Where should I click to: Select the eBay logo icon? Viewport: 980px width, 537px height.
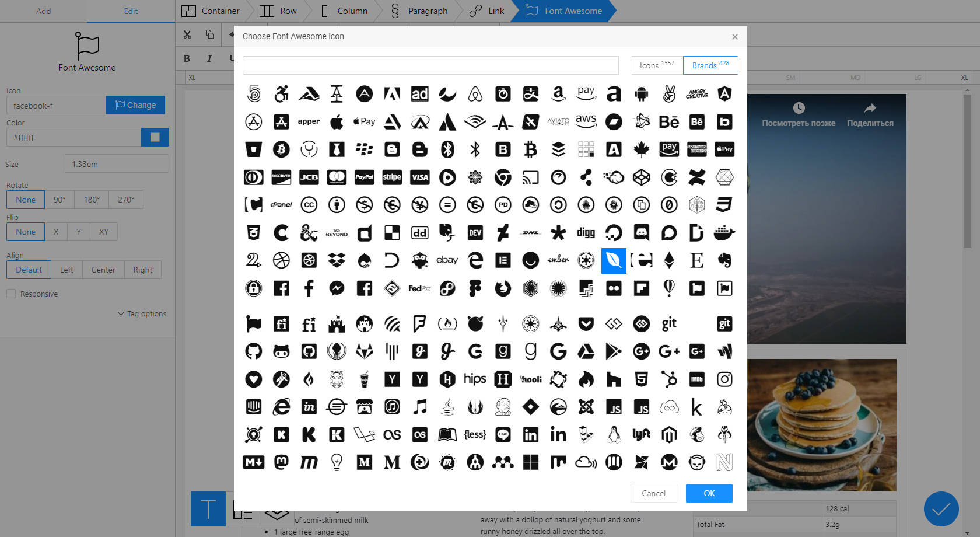pyautogui.click(x=447, y=260)
